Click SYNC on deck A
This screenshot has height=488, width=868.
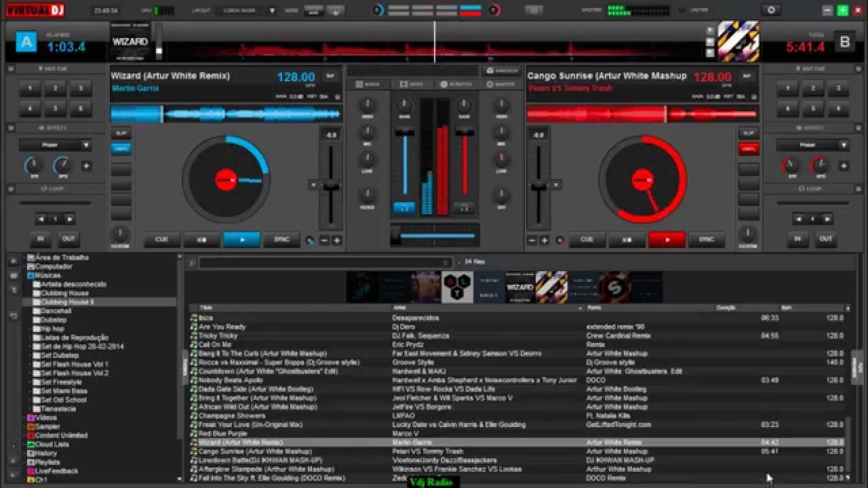click(x=281, y=239)
